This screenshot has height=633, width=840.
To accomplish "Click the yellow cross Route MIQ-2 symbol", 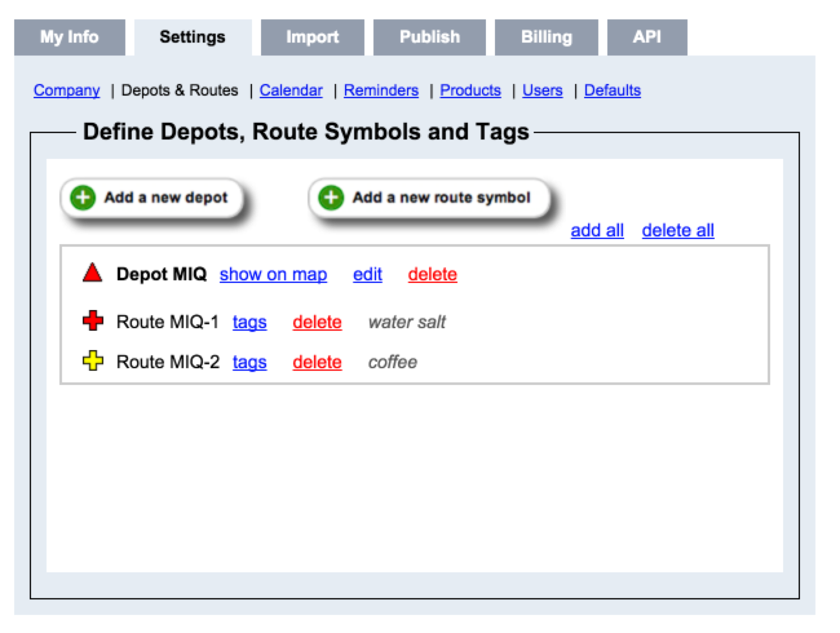I will pyautogui.click(x=93, y=360).
